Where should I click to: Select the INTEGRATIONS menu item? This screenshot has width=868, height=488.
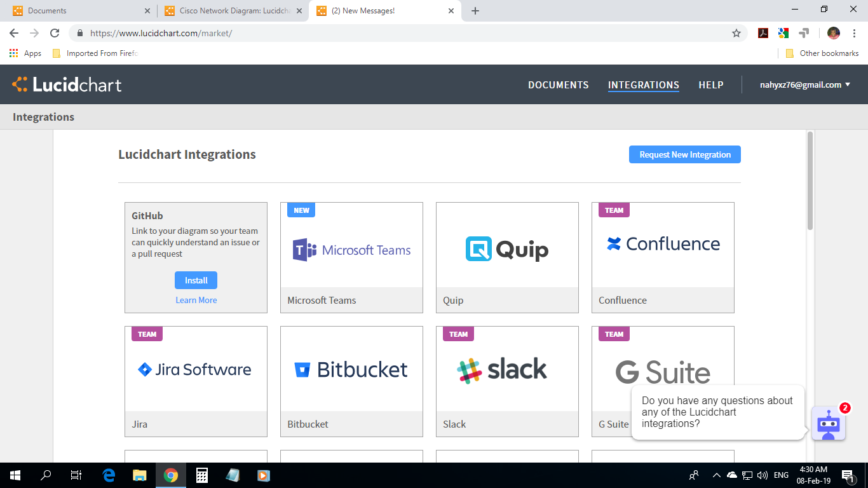pos(644,85)
